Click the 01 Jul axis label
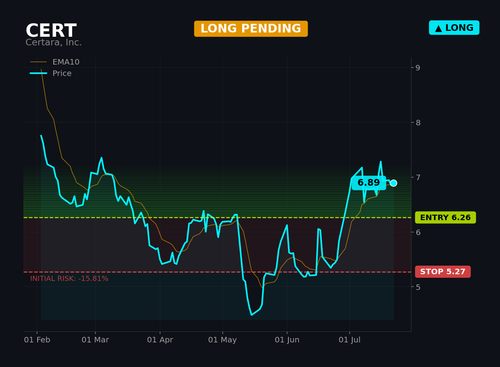 click(x=349, y=340)
